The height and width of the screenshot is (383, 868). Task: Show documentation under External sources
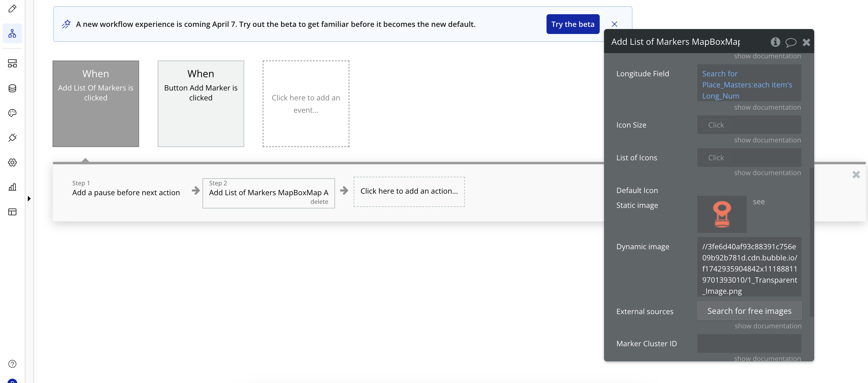click(x=768, y=326)
